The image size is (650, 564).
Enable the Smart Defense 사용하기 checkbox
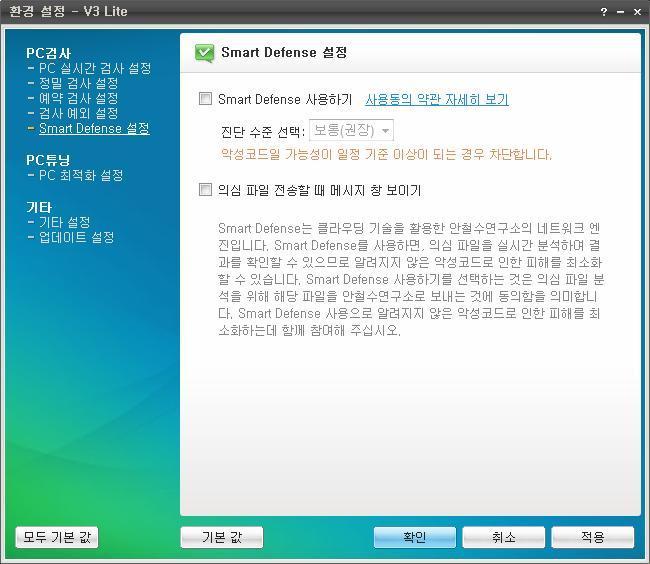click(205, 99)
